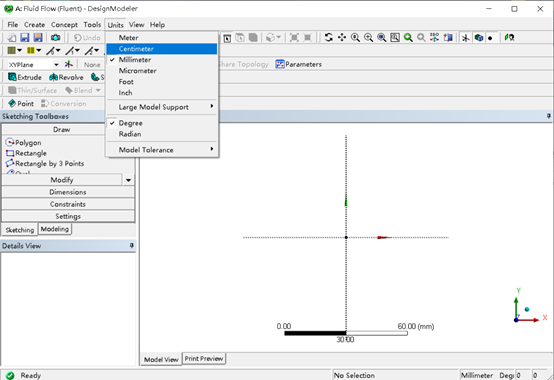Screen dimensions: 554x380
Task: Expand the Modify toolbox
Action: (61, 180)
